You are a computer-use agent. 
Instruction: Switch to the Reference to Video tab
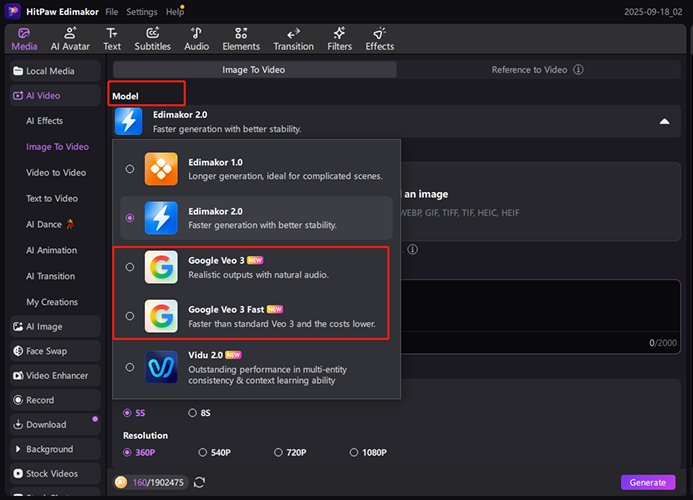coord(529,70)
